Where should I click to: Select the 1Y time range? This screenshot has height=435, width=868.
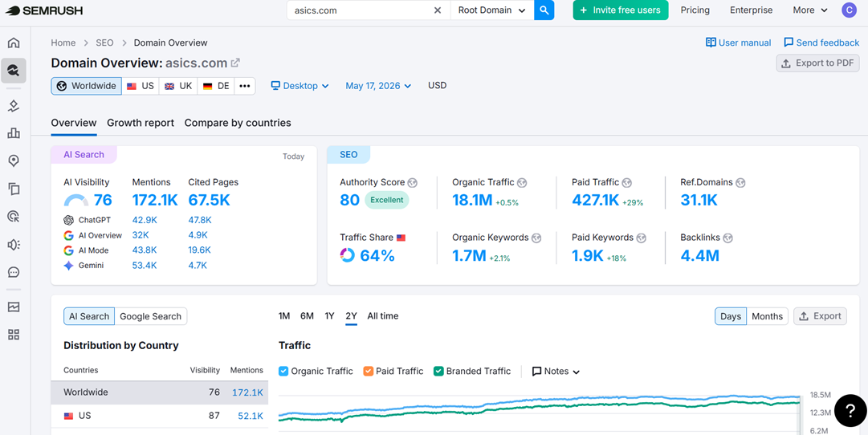pos(329,316)
